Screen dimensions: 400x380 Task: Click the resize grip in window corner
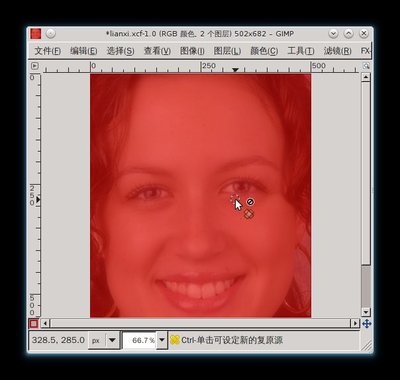click(x=367, y=346)
